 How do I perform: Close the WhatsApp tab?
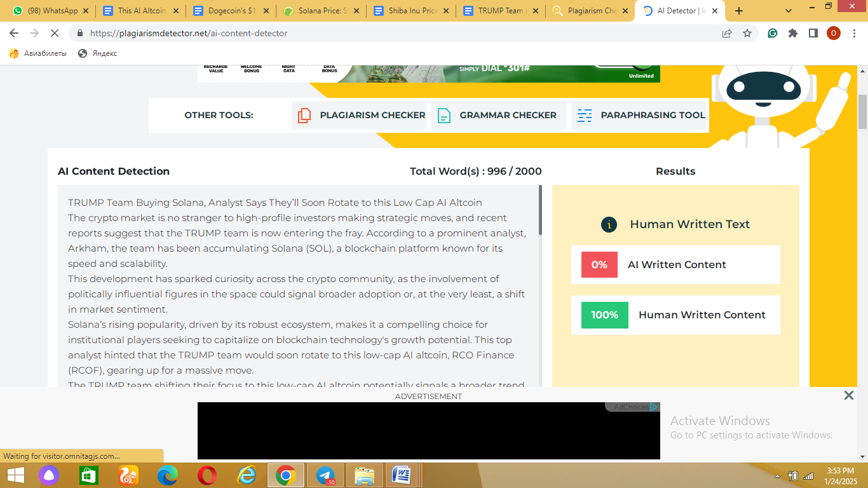click(x=86, y=11)
